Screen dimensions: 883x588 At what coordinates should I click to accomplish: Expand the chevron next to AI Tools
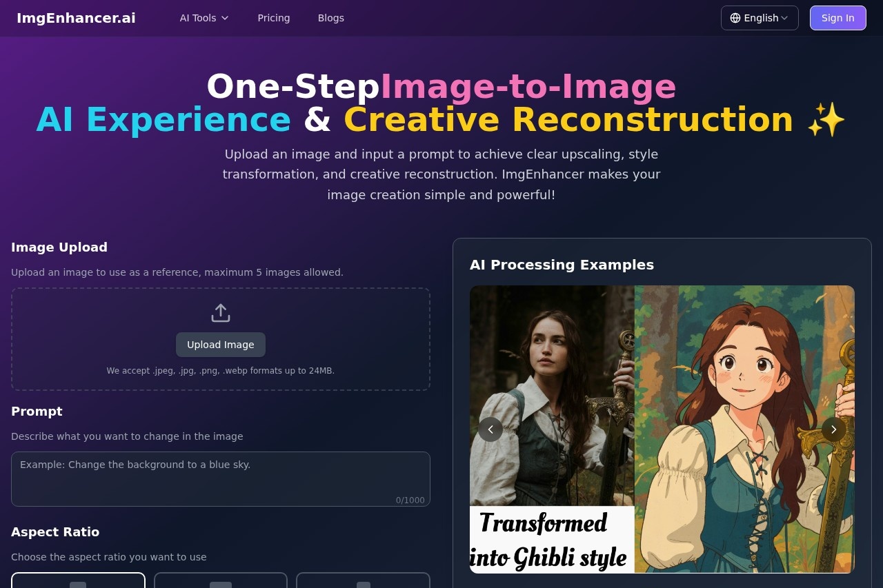224,18
